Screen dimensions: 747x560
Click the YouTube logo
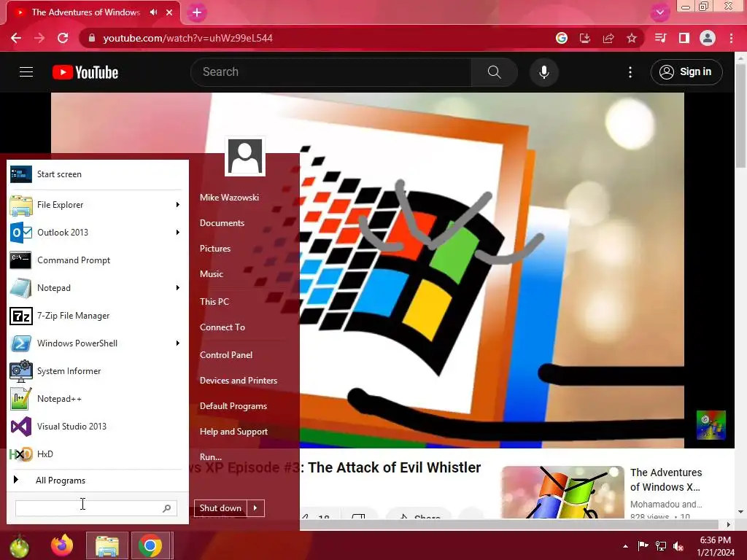(85, 72)
